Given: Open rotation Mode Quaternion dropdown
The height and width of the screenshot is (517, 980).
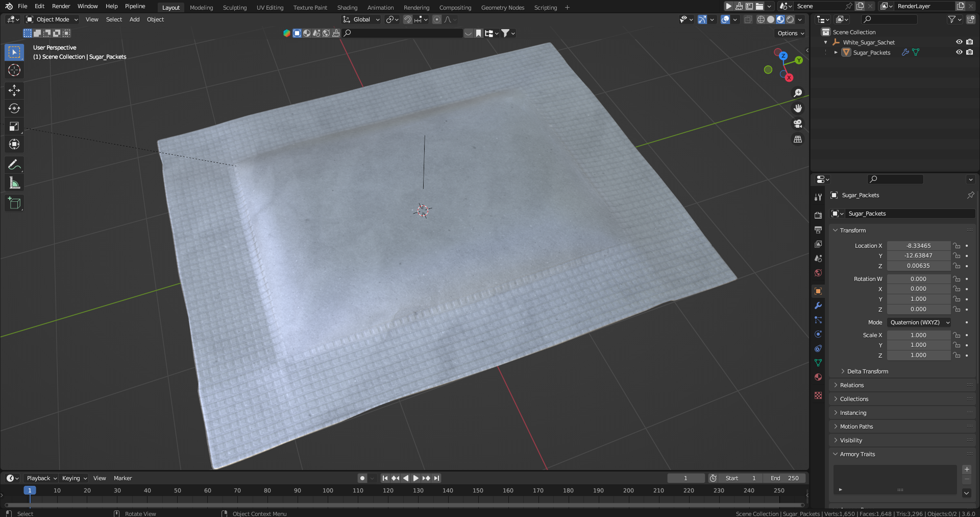Looking at the screenshot, I should pyautogui.click(x=919, y=322).
